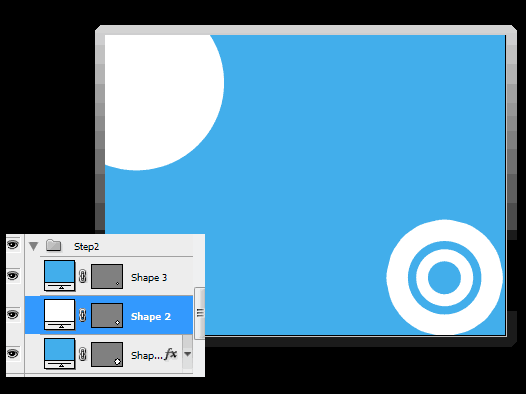The width and height of the screenshot is (526, 394).
Task: Click bottom layer's vector mask thumbnail
Action: click(x=107, y=354)
